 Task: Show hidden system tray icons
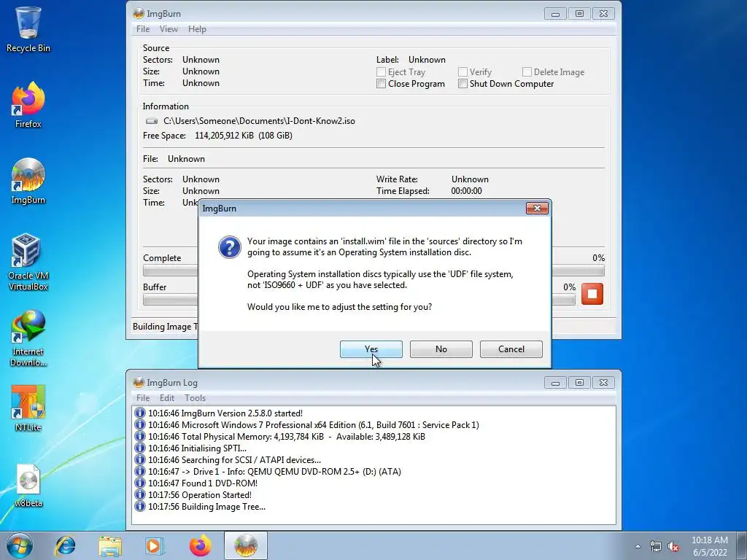point(638,547)
